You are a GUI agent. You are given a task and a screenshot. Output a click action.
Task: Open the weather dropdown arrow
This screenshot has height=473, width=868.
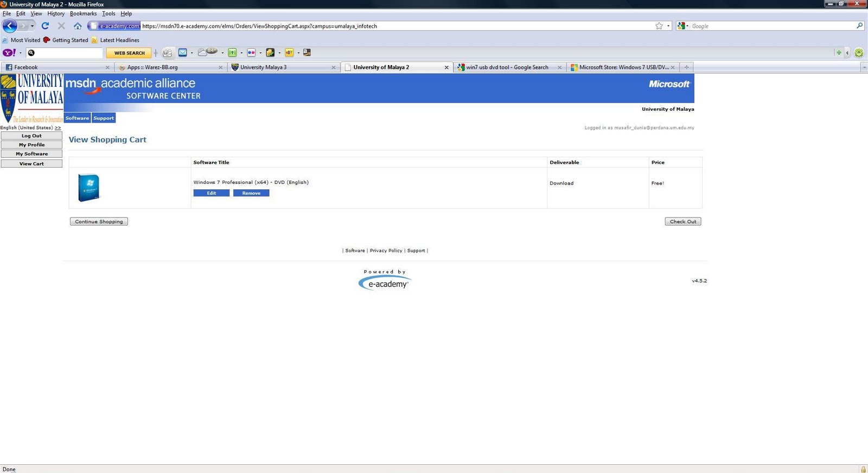tap(222, 53)
